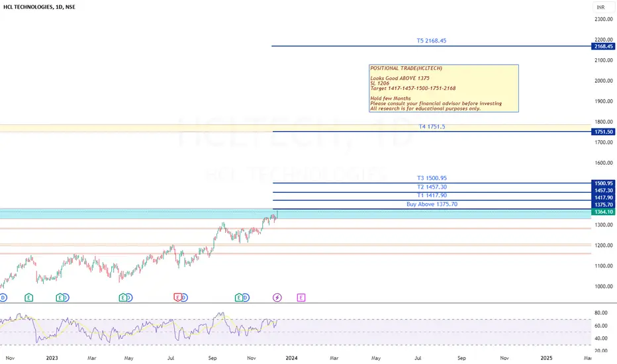Click the red earnings E marker
This screenshot has height=364, width=617.
(177, 298)
